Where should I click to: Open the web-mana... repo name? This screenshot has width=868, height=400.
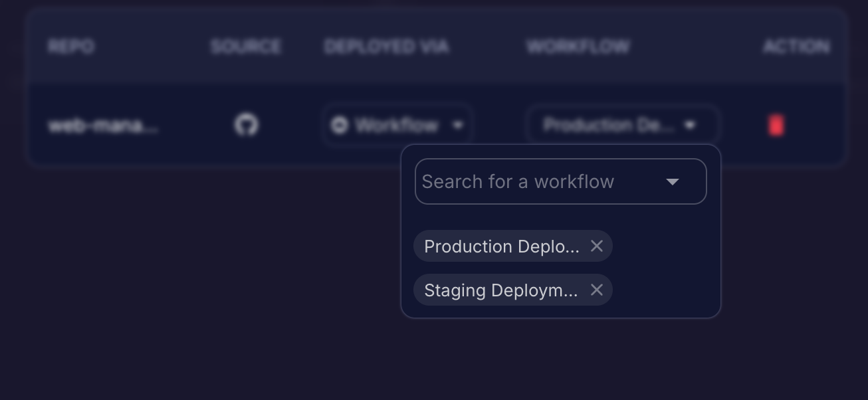[x=103, y=125]
